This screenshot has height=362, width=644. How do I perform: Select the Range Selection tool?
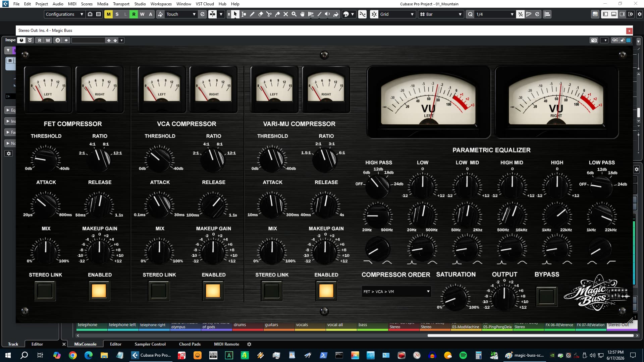coord(244,14)
